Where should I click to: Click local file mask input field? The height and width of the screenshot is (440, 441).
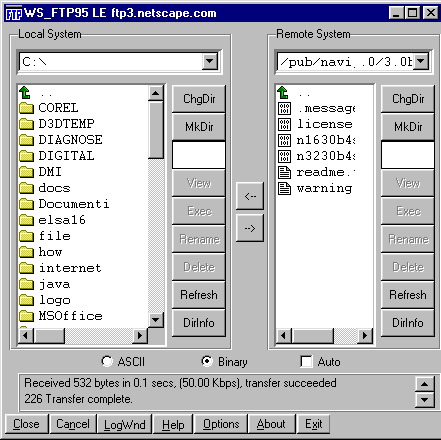pos(199,155)
